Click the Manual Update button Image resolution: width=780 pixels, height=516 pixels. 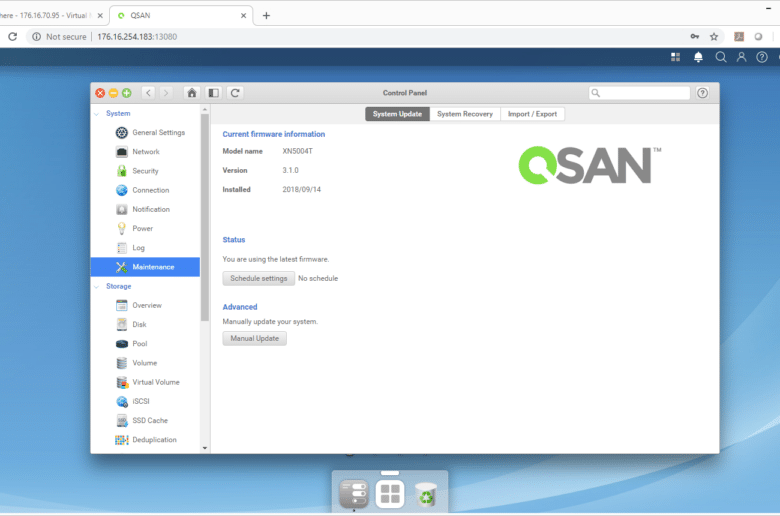(x=255, y=338)
